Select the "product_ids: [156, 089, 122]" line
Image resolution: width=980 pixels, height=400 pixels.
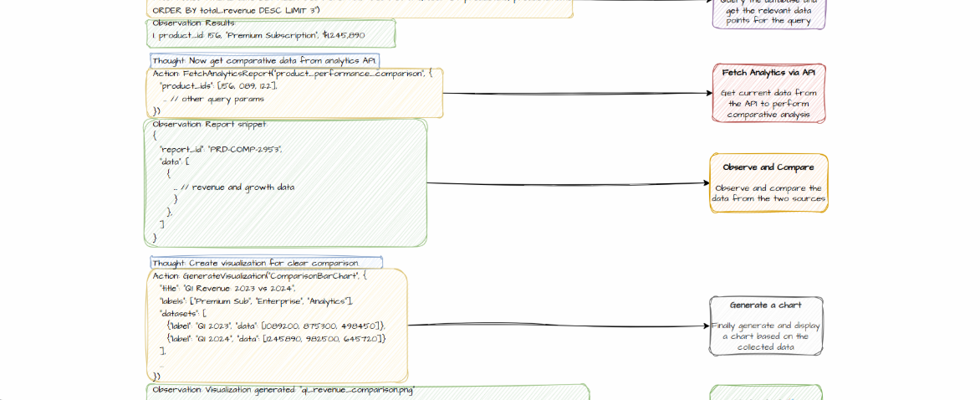click(x=218, y=85)
